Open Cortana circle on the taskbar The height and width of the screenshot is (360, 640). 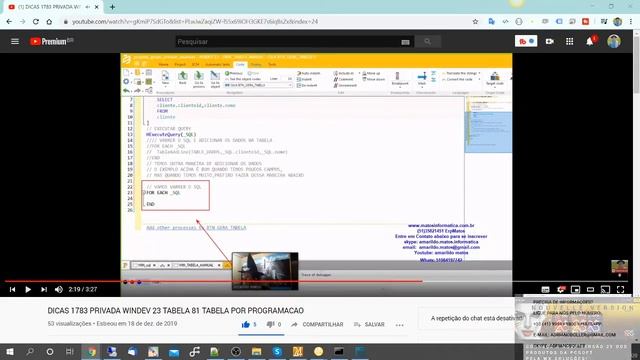click(50, 351)
